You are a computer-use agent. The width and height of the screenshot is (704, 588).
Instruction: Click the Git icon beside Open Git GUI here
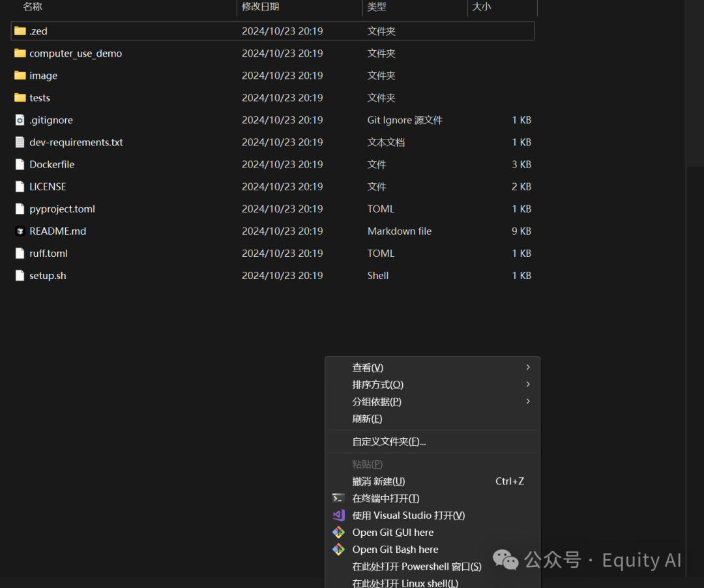pos(338,533)
